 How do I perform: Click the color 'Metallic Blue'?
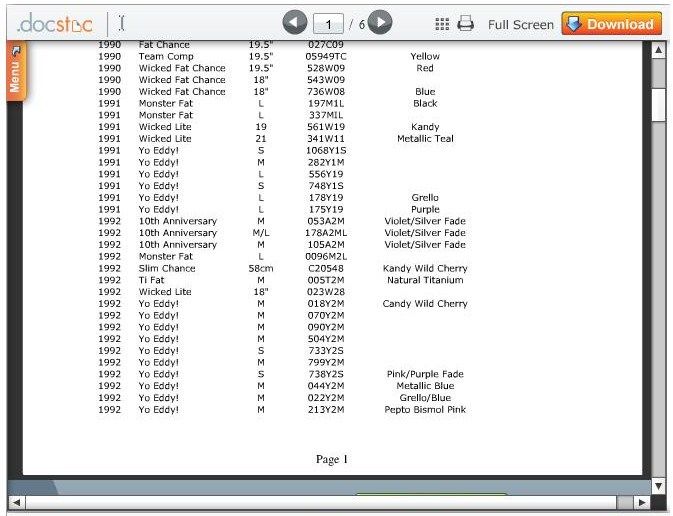(x=425, y=386)
